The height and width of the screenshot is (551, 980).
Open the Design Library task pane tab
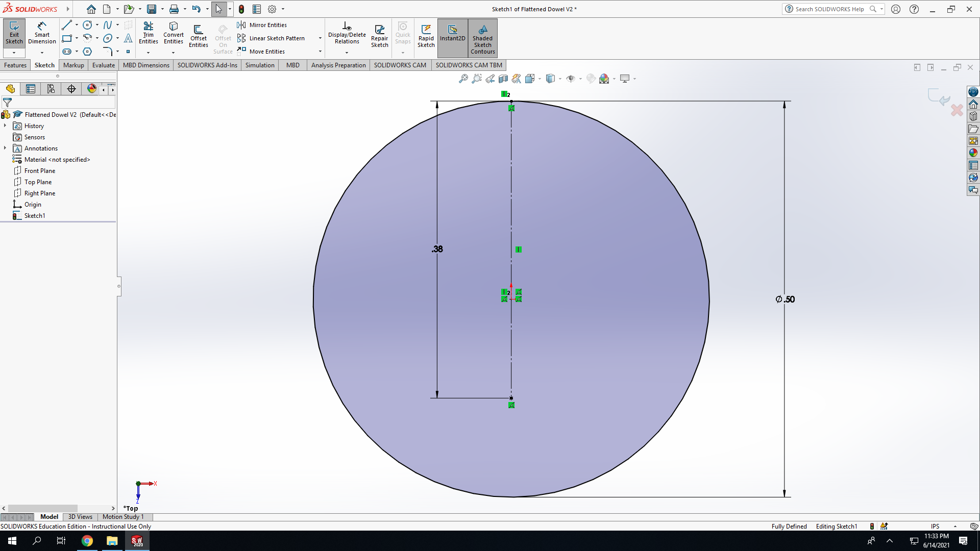coord(973,116)
